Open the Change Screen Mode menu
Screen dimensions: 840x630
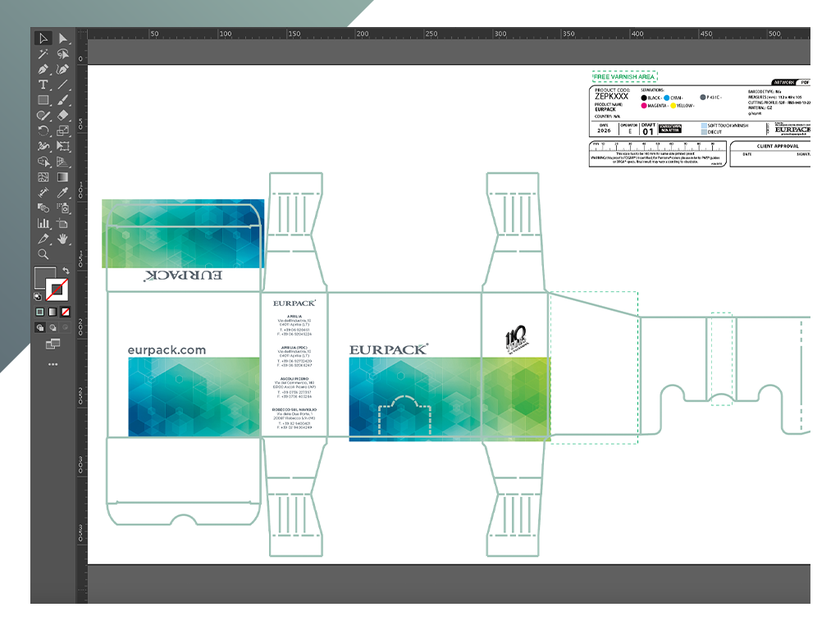[x=53, y=344]
